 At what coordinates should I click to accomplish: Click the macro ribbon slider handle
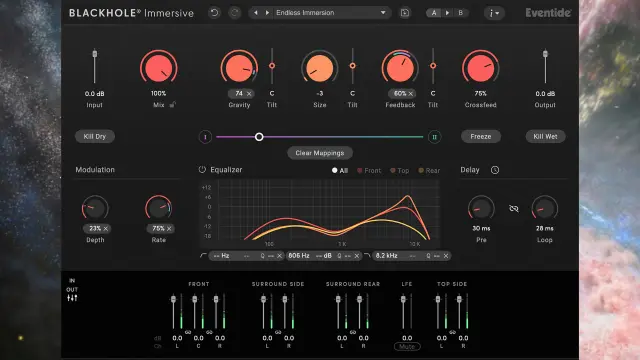[x=259, y=137]
